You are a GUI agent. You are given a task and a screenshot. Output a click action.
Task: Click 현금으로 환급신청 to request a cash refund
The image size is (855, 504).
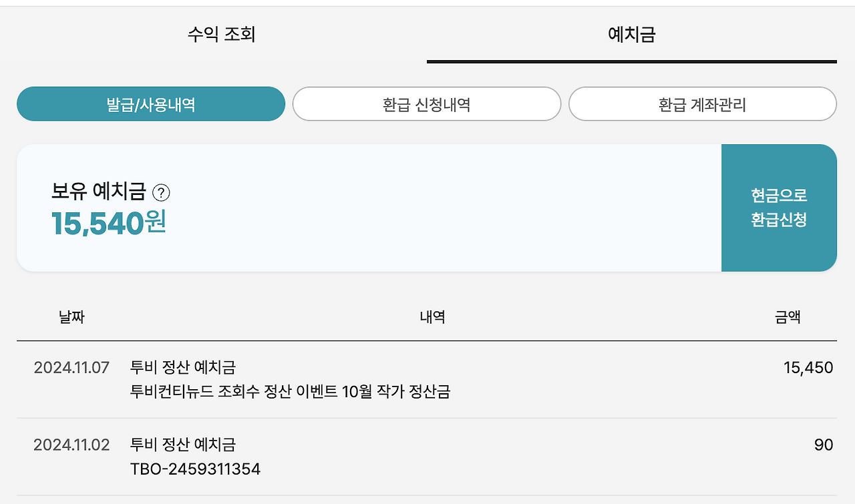778,208
